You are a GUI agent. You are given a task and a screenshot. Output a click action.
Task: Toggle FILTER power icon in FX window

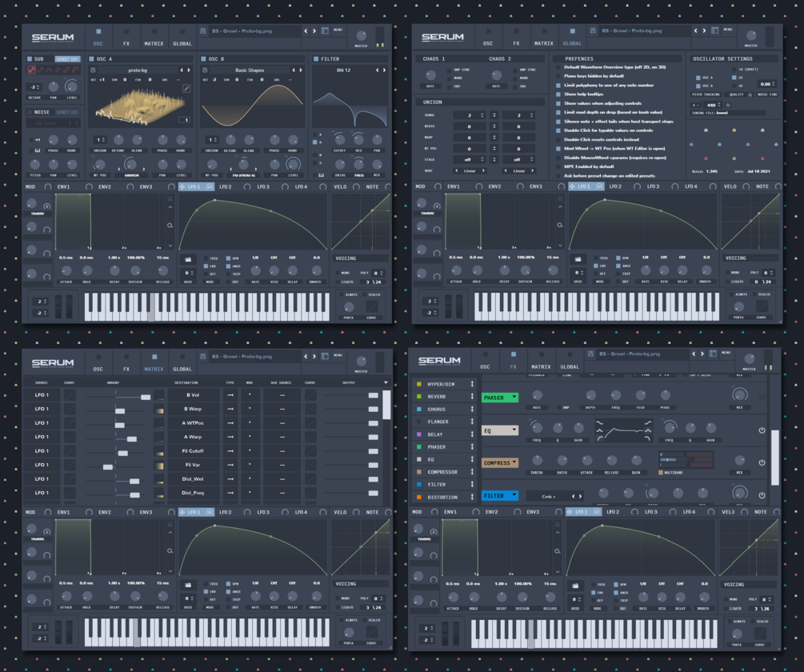pyautogui.click(x=762, y=495)
